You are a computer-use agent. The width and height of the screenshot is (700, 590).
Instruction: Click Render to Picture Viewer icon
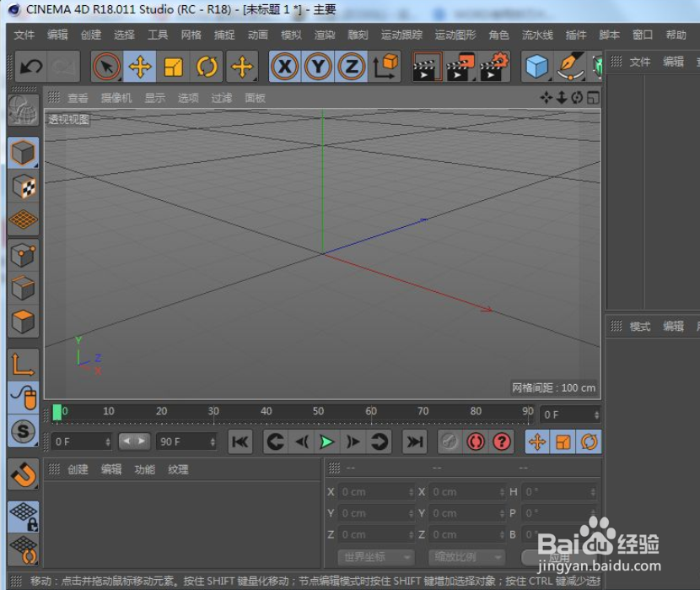[460, 67]
